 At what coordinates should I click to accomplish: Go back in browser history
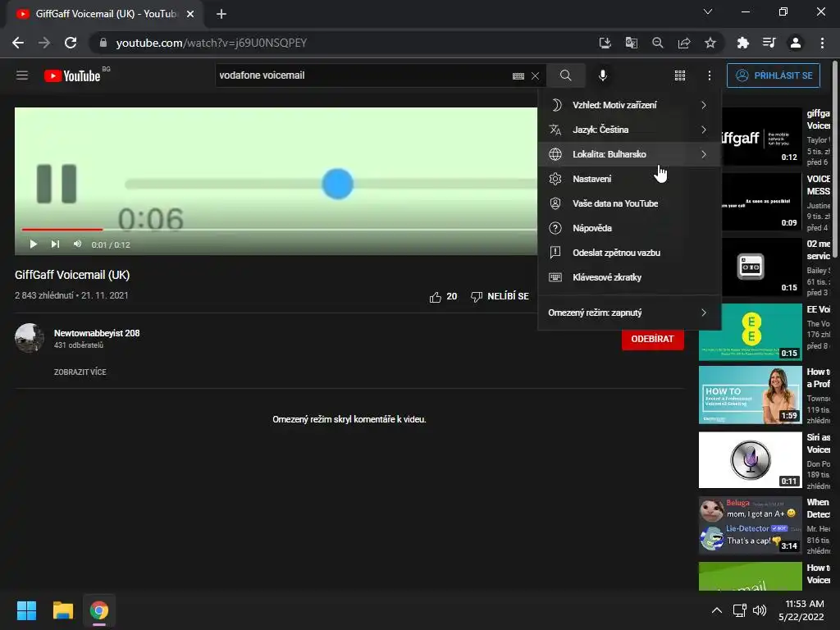pos(18,43)
